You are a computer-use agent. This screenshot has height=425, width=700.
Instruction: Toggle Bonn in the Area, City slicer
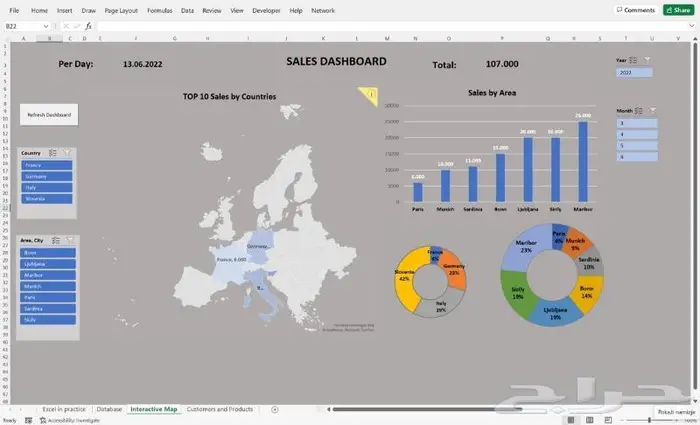point(48,253)
